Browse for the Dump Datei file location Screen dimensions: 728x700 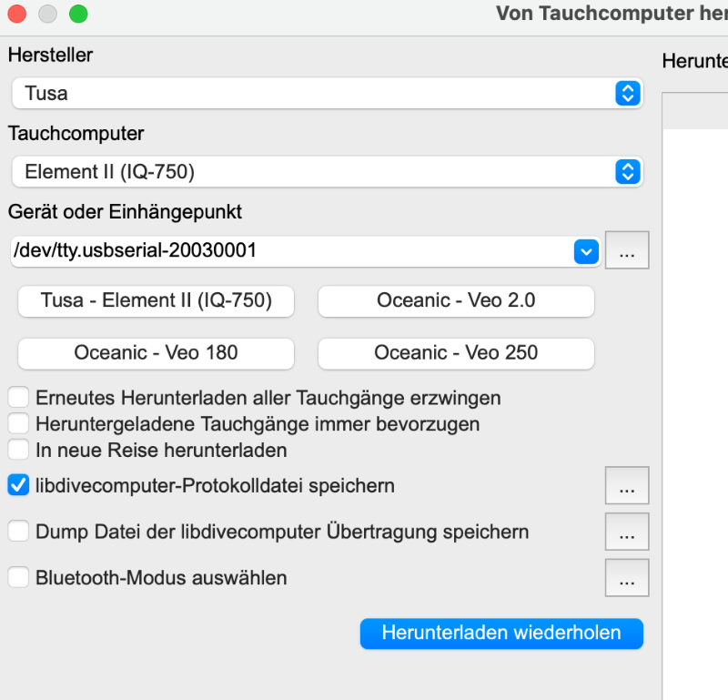627,532
